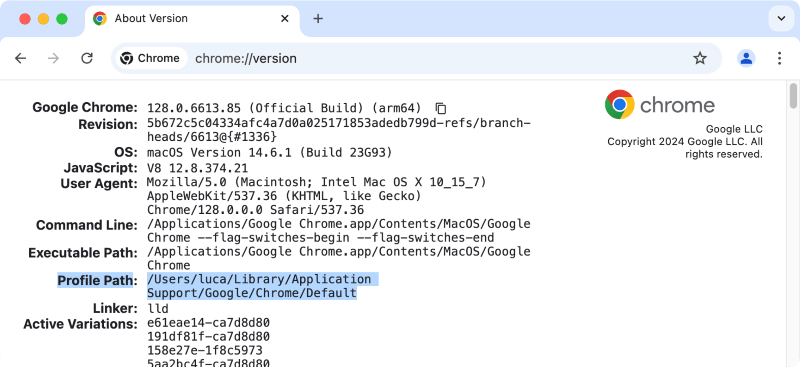
Task: Click the /Users/luca/Library/Application path text
Action: pyautogui.click(x=259, y=279)
